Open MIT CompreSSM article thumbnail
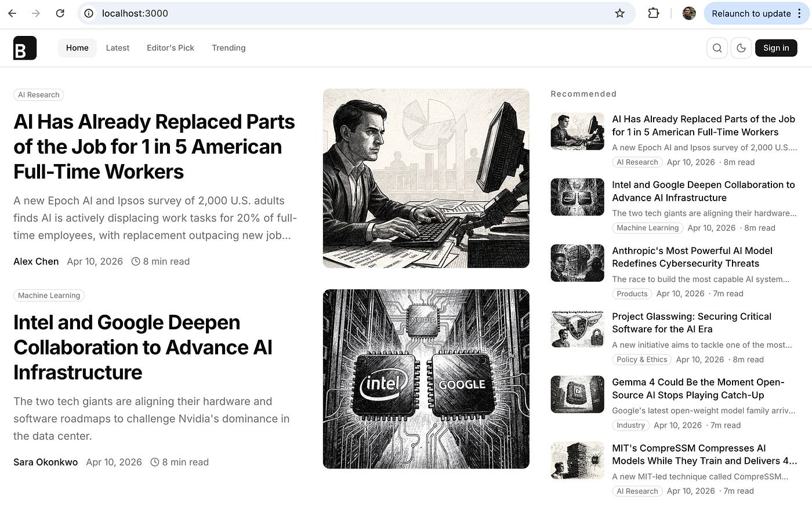This screenshot has width=812, height=524. 577,460
